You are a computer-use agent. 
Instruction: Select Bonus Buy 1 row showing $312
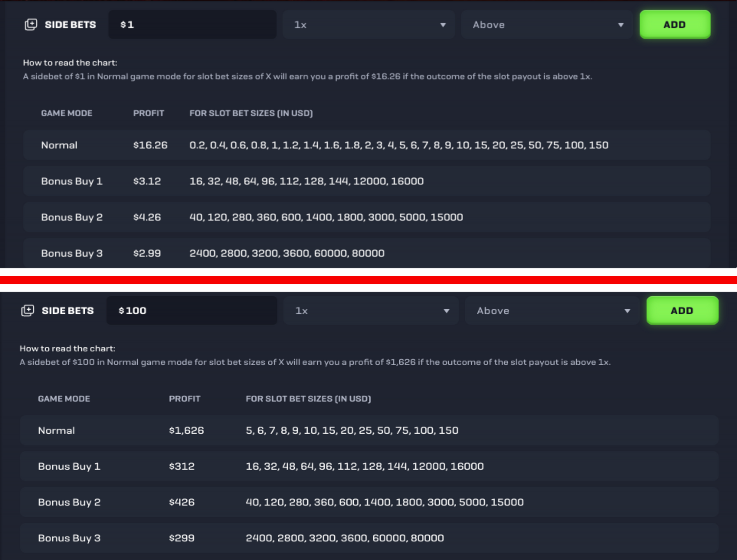(368, 466)
